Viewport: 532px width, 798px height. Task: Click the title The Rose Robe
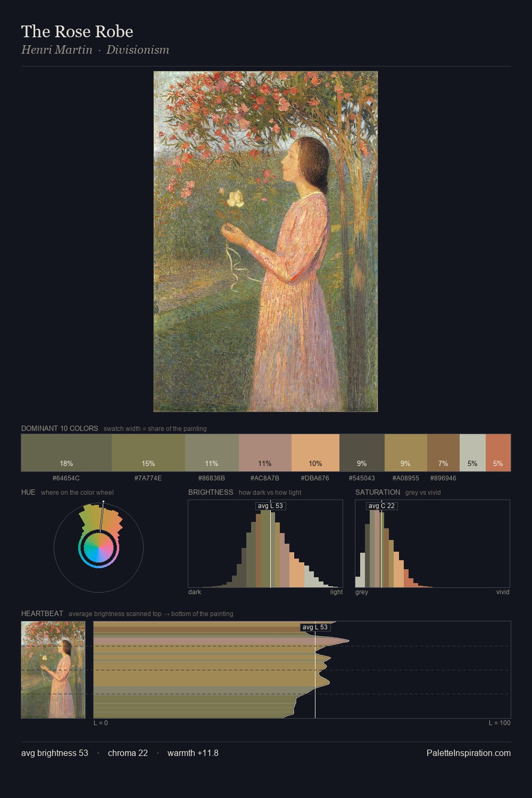[77, 31]
